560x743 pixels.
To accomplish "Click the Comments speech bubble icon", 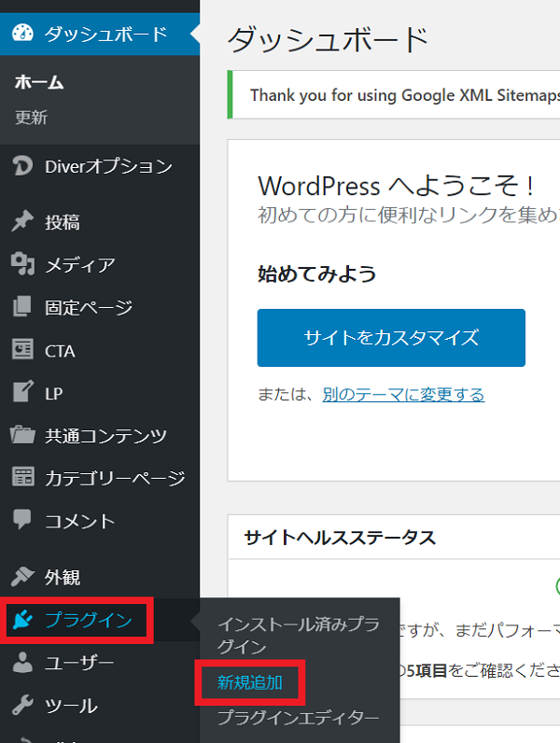I will 22,520.
